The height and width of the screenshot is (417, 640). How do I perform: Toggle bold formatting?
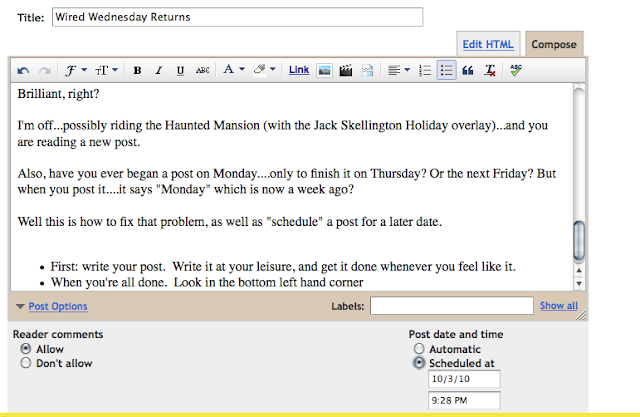(137, 71)
